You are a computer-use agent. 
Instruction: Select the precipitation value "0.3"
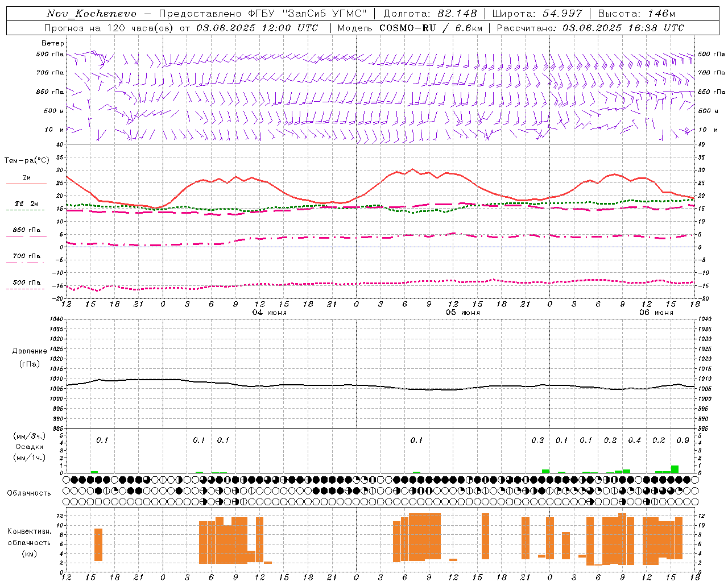point(537,440)
